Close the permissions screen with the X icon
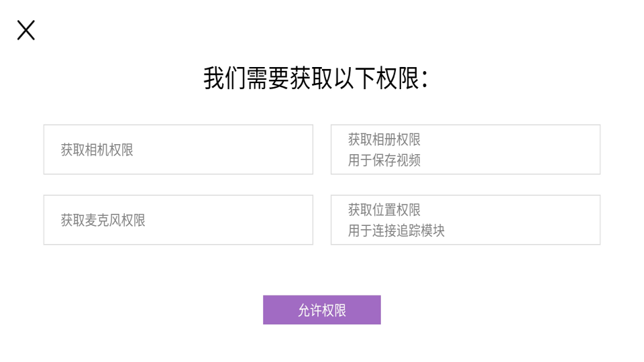 pos(26,30)
